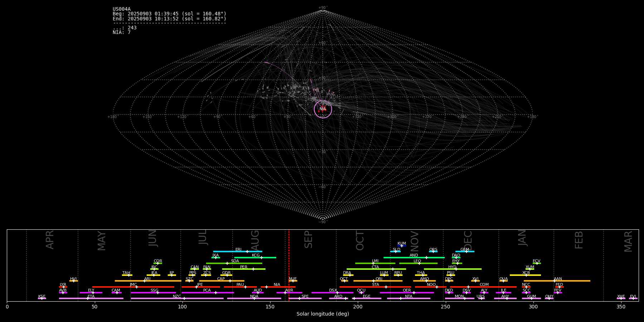This screenshot has height=322, width=644.
Task: Select the Beg: 20250903 01:39:45 line
Action: pyautogui.click(x=170, y=14)
